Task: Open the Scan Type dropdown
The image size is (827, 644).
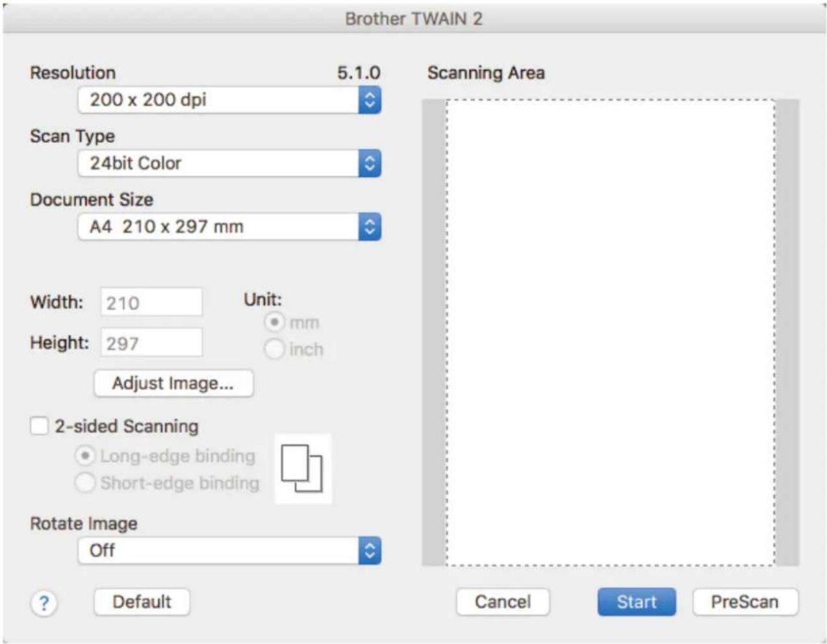Action: coord(229,164)
